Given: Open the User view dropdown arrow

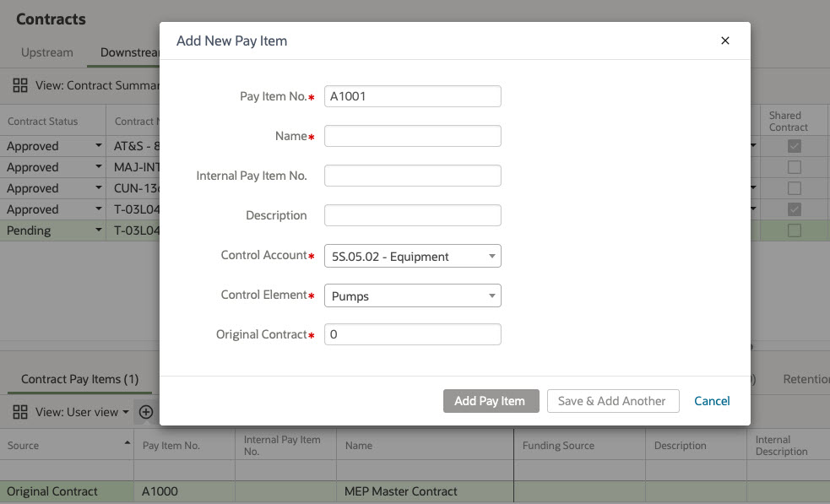Looking at the screenshot, I should point(126,412).
